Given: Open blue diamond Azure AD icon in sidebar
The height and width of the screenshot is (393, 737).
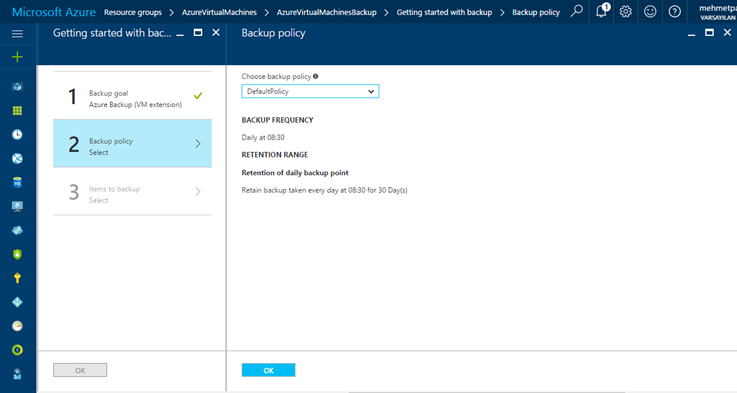Looking at the screenshot, I should [17, 302].
